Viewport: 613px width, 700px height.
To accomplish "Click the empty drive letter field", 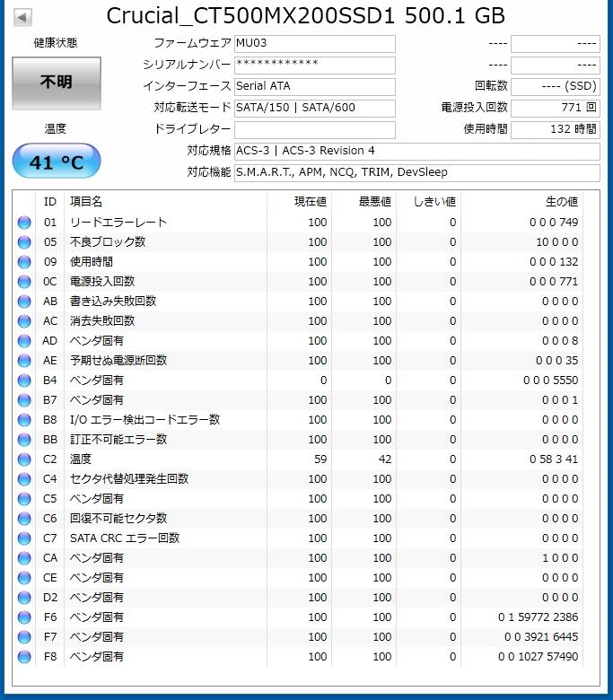I will [315, 129].
